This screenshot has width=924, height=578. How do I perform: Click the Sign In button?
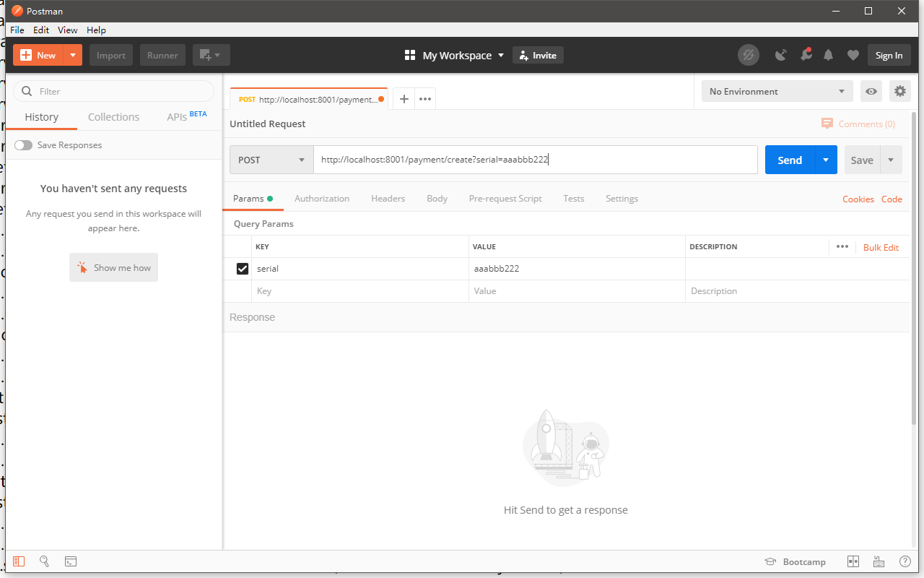coord(889,55)
